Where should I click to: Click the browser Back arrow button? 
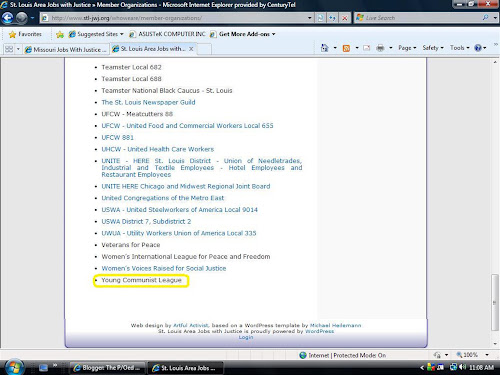(8, 18)
